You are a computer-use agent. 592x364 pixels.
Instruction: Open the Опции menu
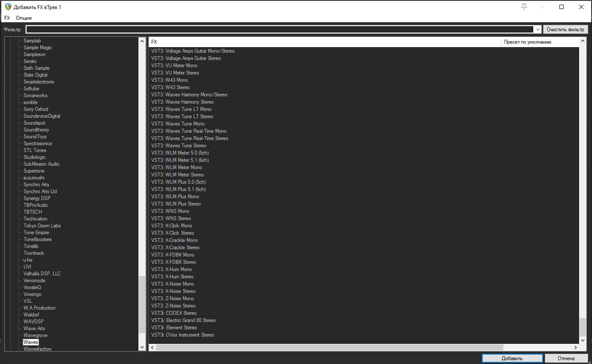coord(24,18)
